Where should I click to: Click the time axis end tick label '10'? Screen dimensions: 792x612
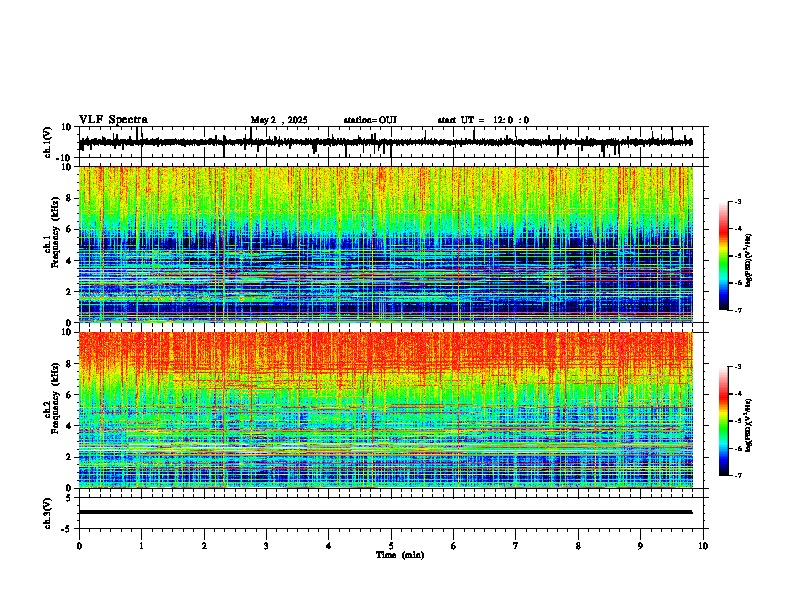pos(703,545)
